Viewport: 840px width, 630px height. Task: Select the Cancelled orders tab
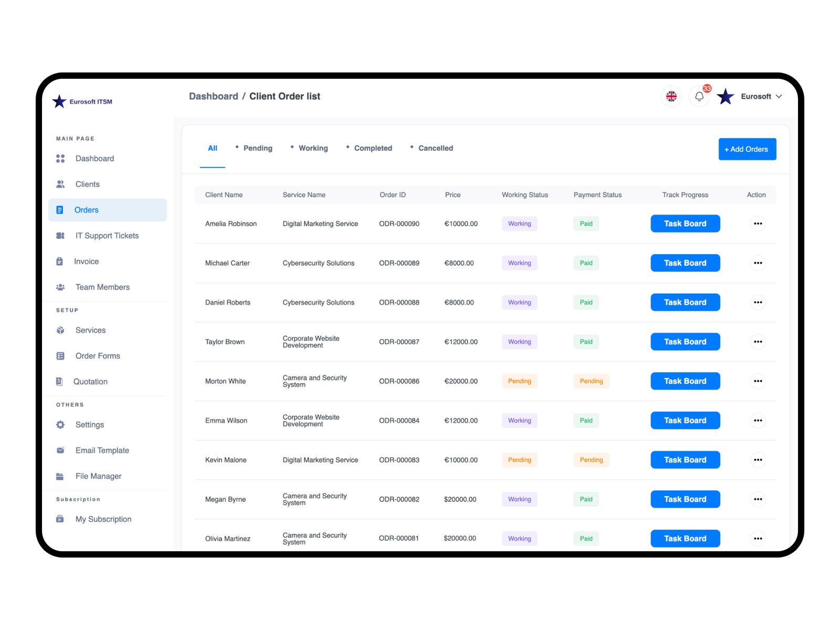click(435, 149)
